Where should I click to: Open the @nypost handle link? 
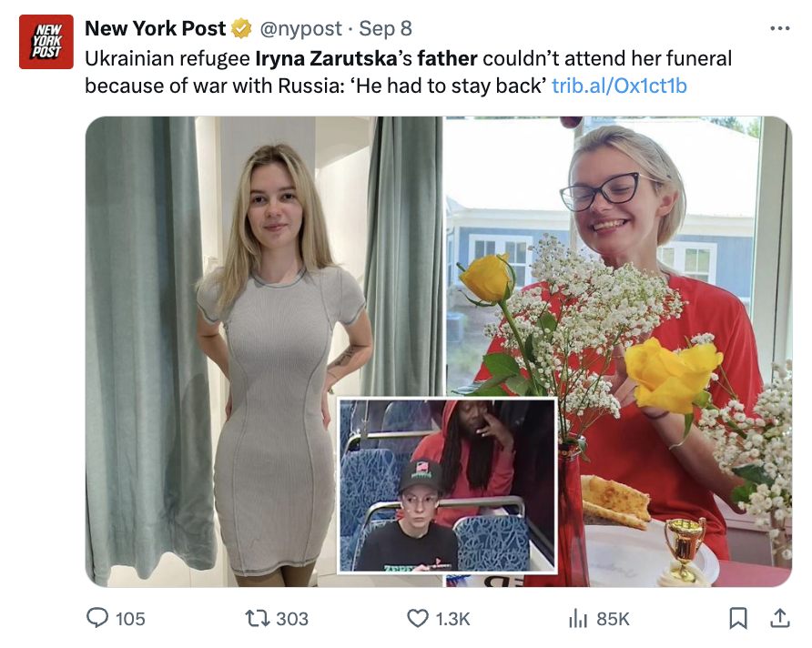tap(301, 29)
